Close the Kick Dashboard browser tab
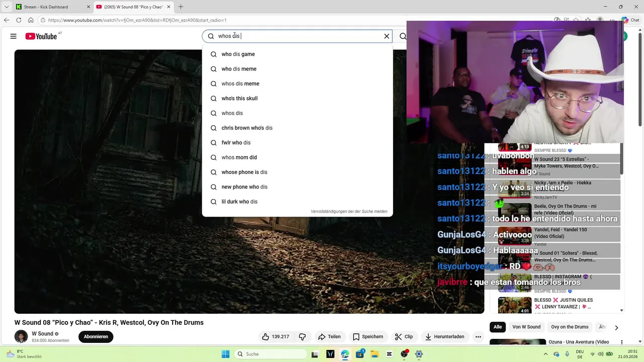Viewport: 644px width, 362px height. tap(89, 7)
